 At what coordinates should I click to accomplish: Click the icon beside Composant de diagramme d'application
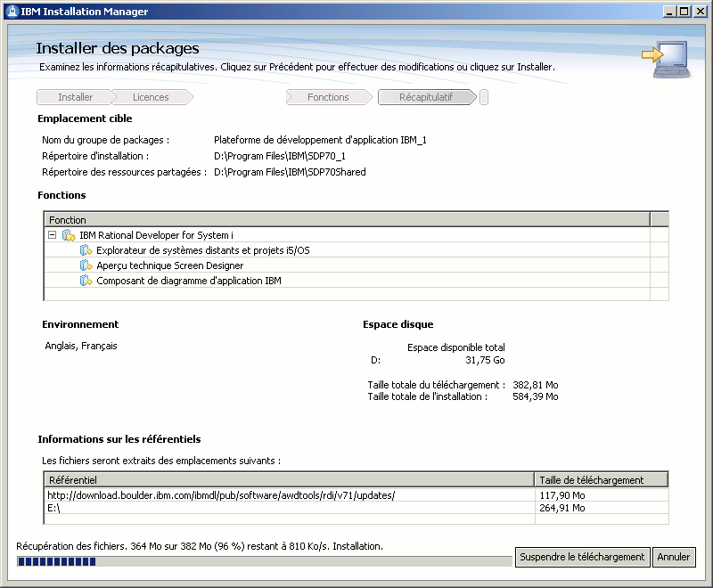tap(86, 281)
